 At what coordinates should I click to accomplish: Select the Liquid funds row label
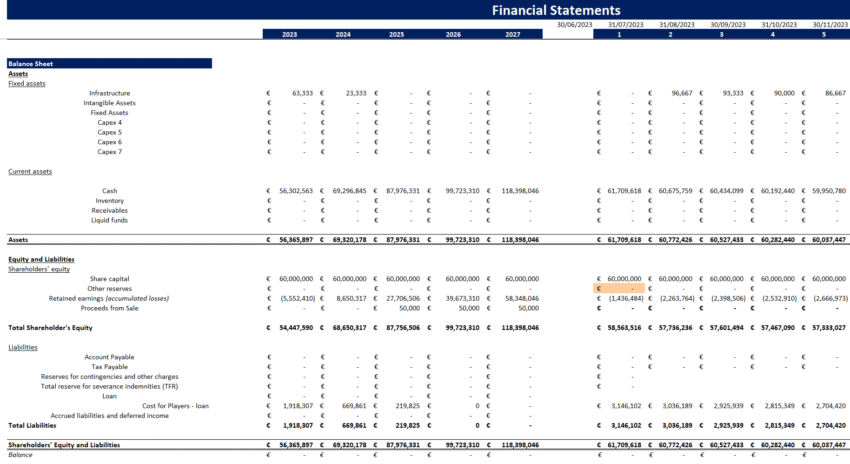(110, 220)
